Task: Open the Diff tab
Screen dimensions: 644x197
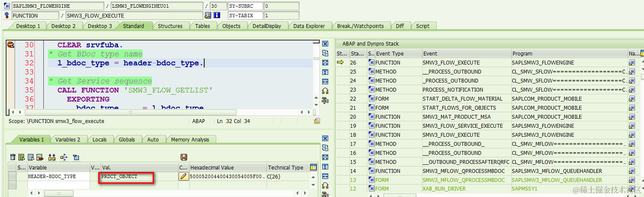Action: [399, 26]
